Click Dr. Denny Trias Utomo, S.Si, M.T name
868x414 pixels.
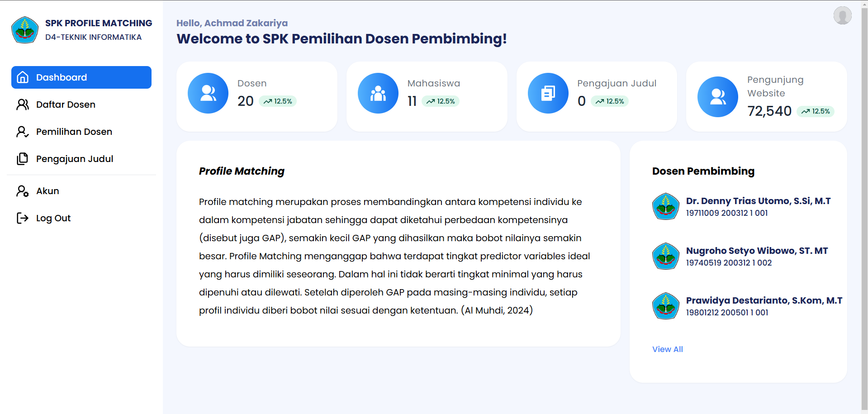(758, 201)
